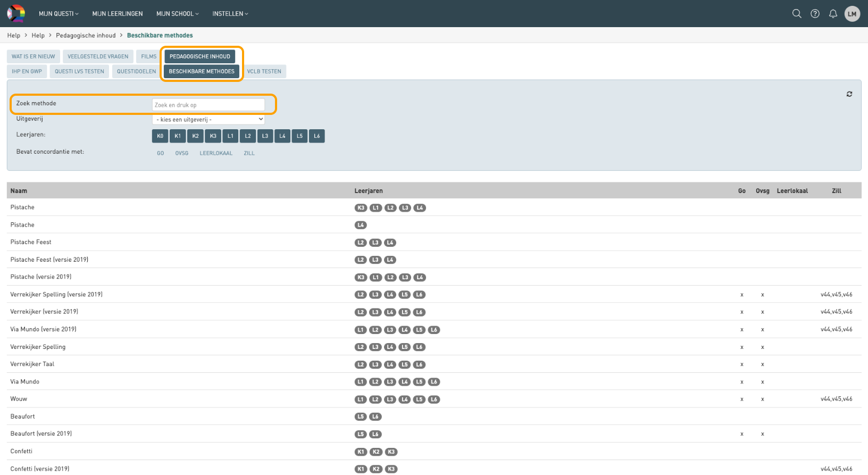This screenshot has width=868, height=475.
Task: Toggle the L1 leerjaar filter
Action: click(x=230, y=136)
